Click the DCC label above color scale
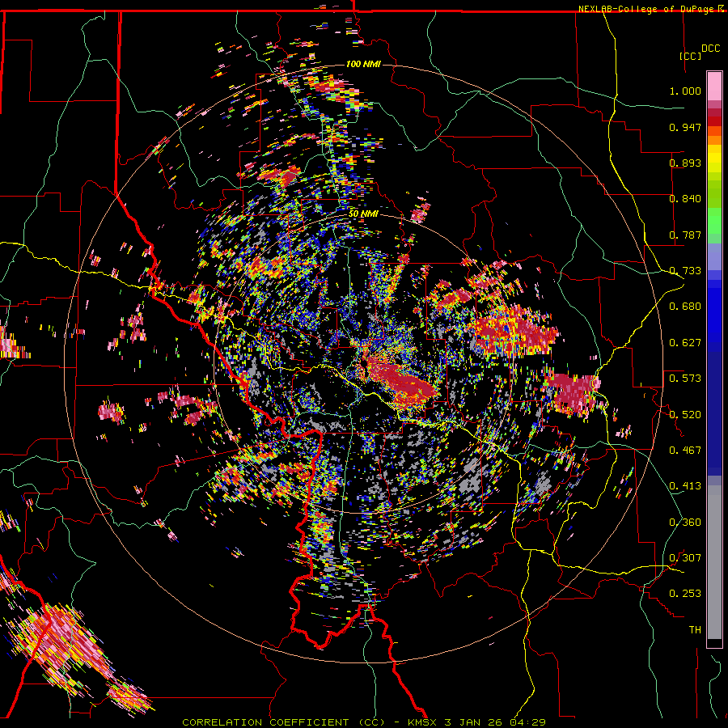 pos(710,49)
